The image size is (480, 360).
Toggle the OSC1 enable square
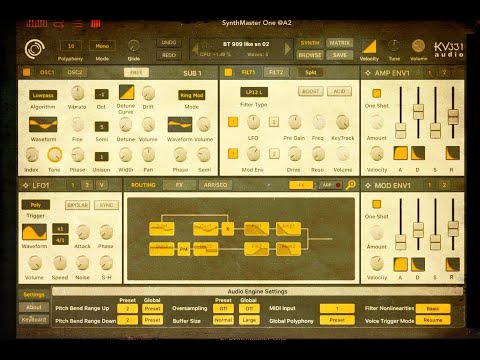coord(26,72)
